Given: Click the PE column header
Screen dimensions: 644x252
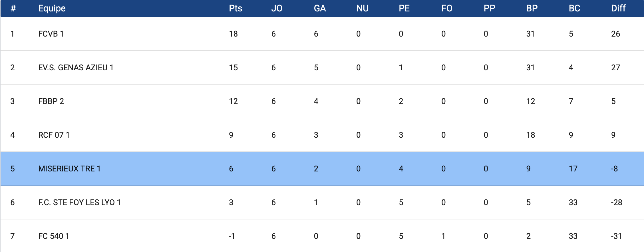Looking at the screenshot, I should click(404, 8).
